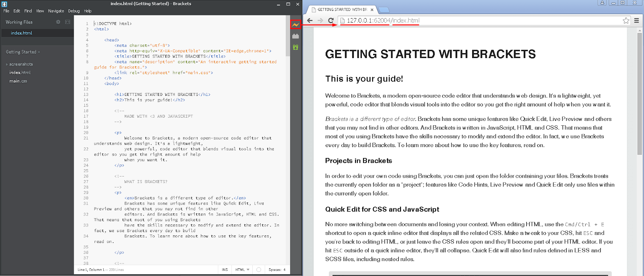Open the Navigate menu

click(56, 11)
